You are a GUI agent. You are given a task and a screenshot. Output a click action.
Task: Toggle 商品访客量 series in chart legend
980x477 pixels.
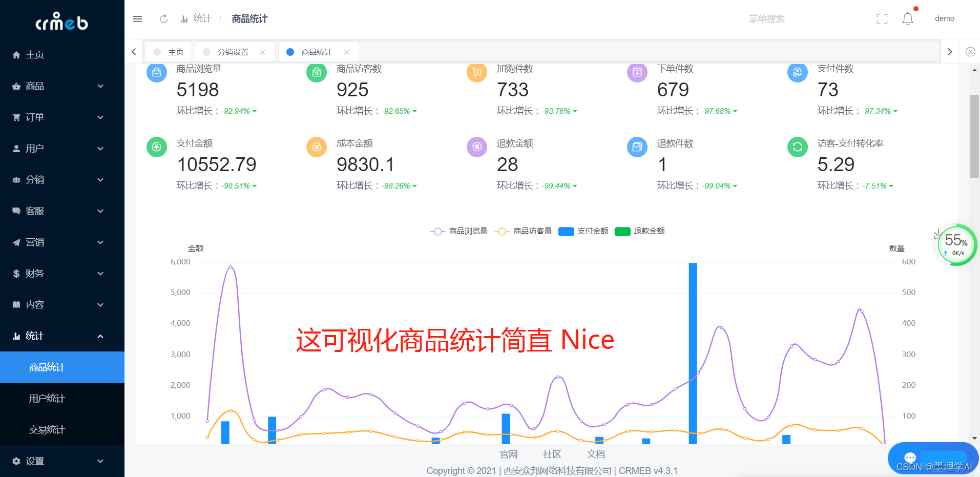coord(523,231)
